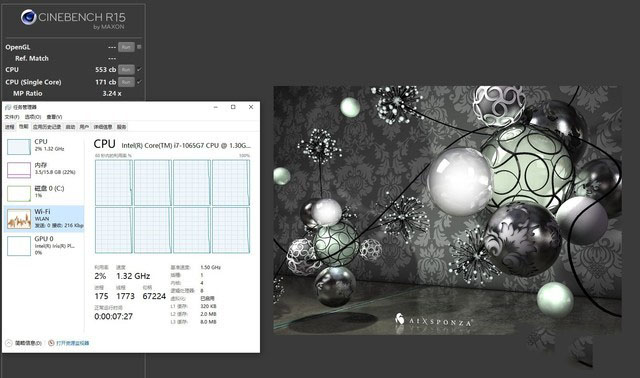Click the 'CPU 2% 1.32 GHz' sidebar label
The image size is (640, 378).
[49, 145]
